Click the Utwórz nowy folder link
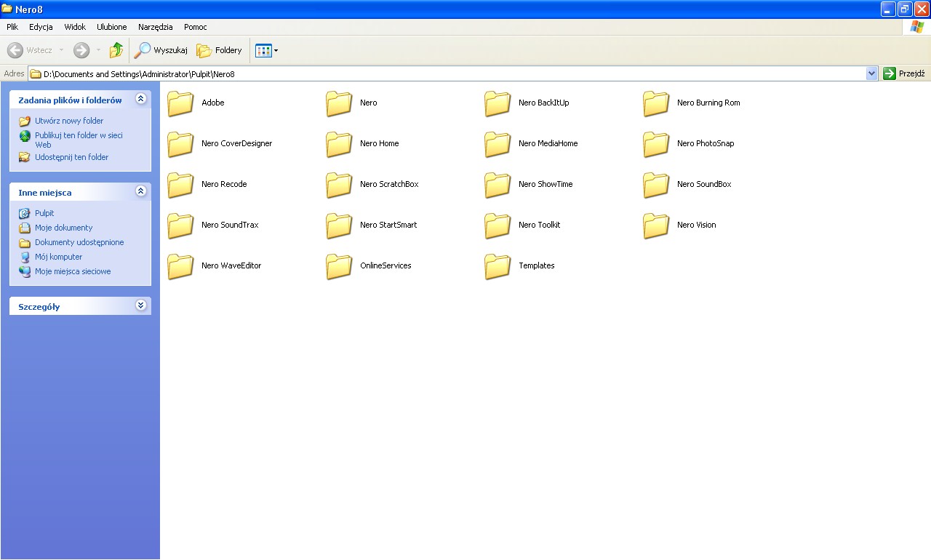The image size is (931, 560). click(x=69, y=121)
